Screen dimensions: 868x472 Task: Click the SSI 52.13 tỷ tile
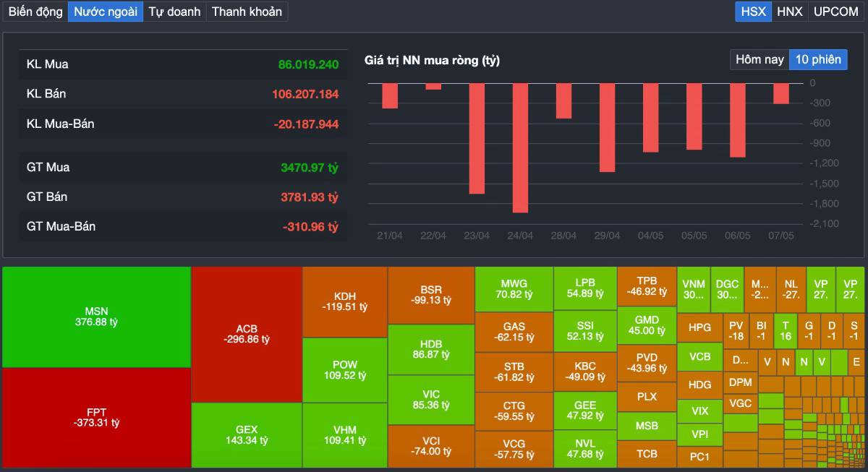585,331
